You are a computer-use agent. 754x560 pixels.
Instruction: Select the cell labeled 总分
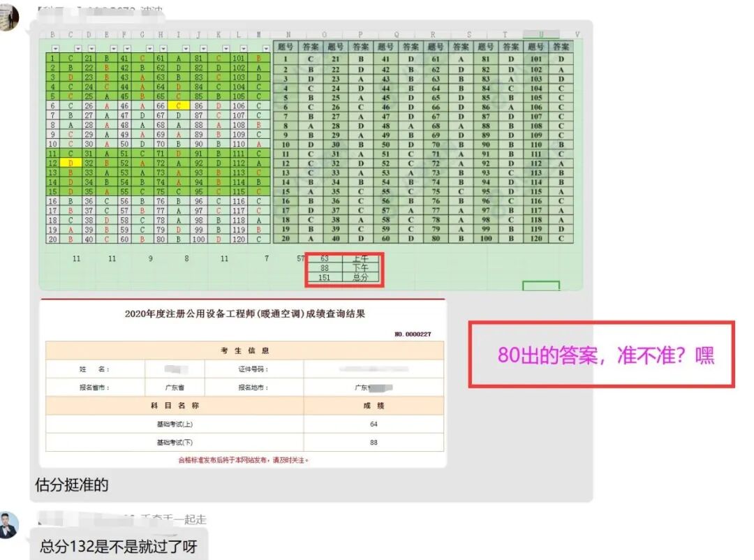pos(361,278)
